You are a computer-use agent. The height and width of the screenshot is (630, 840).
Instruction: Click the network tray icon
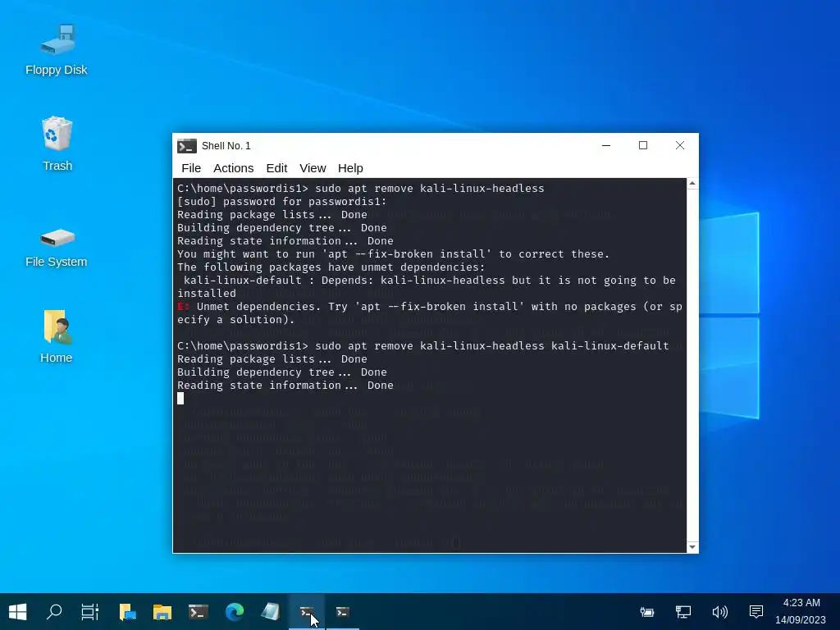tap(683, 612)
